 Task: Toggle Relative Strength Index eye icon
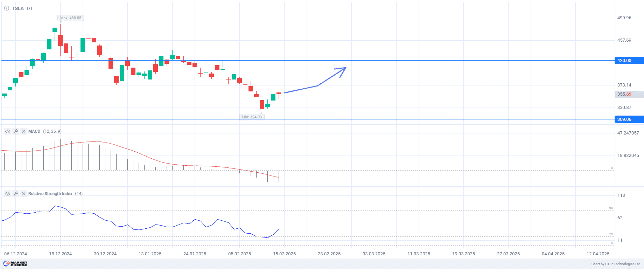point(8,194)
